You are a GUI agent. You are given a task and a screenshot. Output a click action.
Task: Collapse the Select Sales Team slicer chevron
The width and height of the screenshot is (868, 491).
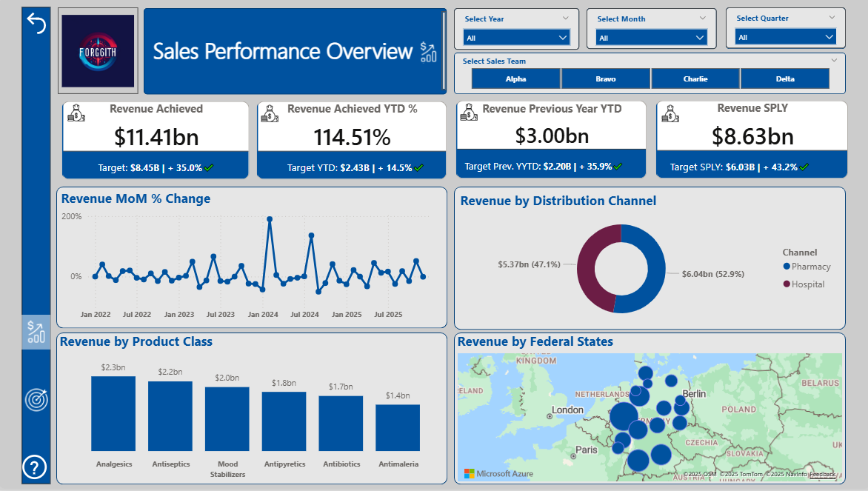pyautogui.click(x=834, y=60)
